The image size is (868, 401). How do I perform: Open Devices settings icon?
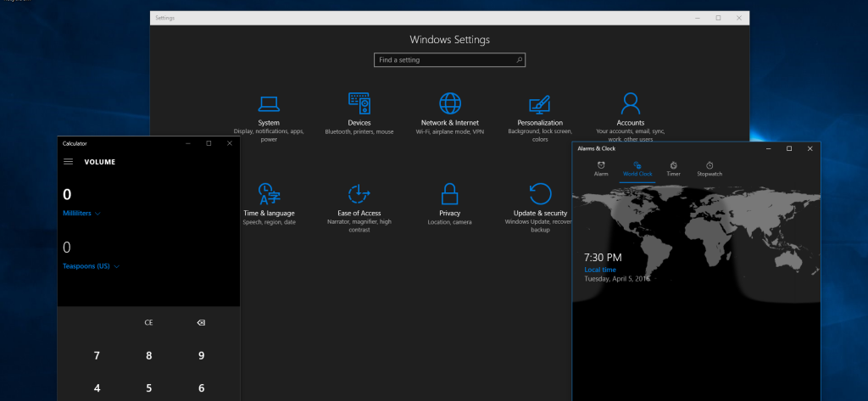(x=359, y=103)
